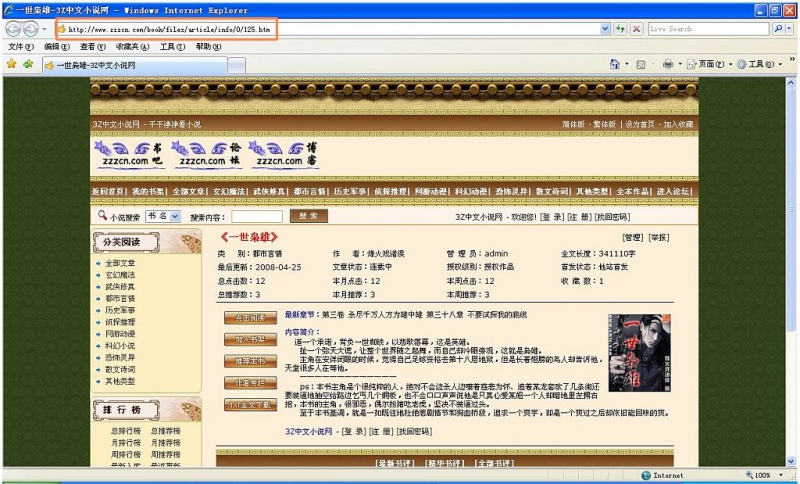800x484 pixels.
Task: Click the Print icon
Action: (668, 64)
